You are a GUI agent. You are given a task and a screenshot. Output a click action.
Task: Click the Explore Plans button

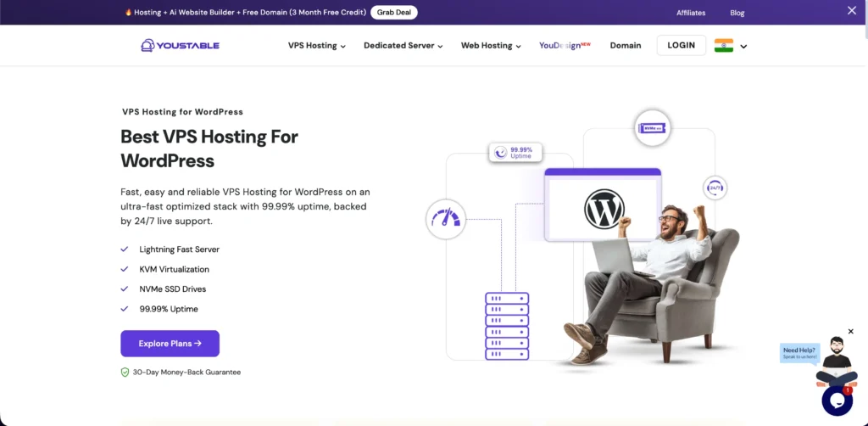coord(170,344)
